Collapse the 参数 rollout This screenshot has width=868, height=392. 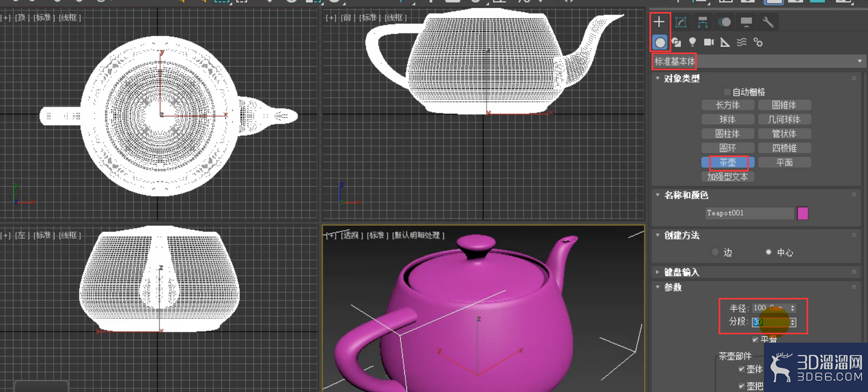pyautogui.click(x=658, y=287)
